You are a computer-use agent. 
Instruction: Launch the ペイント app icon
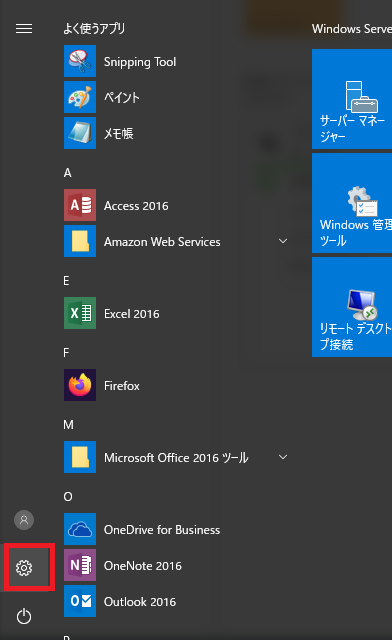click(80, 97)
